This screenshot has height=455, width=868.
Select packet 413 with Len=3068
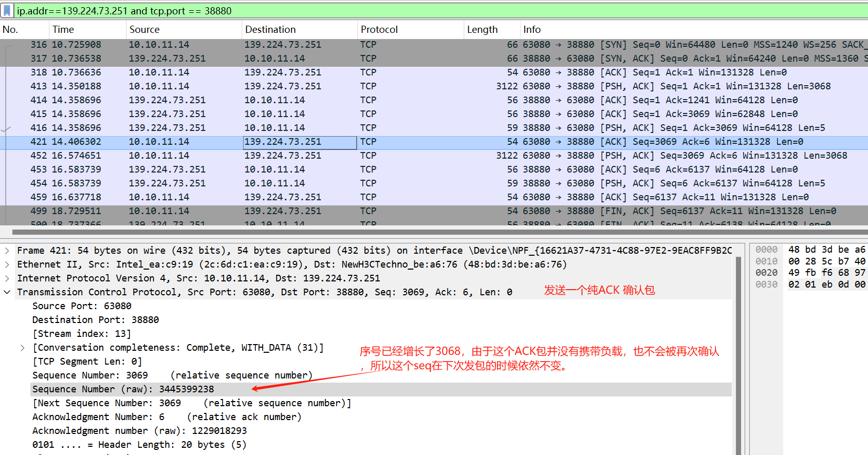[x=434, y=86]
